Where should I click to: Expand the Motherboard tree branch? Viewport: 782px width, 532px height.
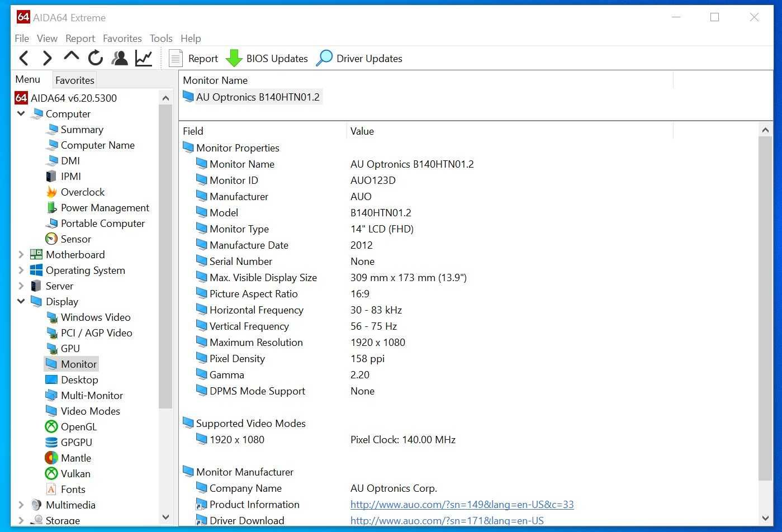tap(21, 255)
